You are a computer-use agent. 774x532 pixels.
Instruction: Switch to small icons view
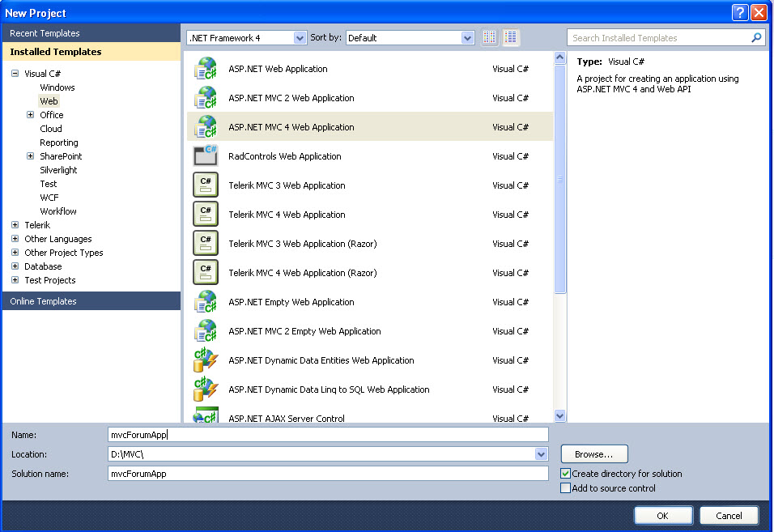coord(511,37)
